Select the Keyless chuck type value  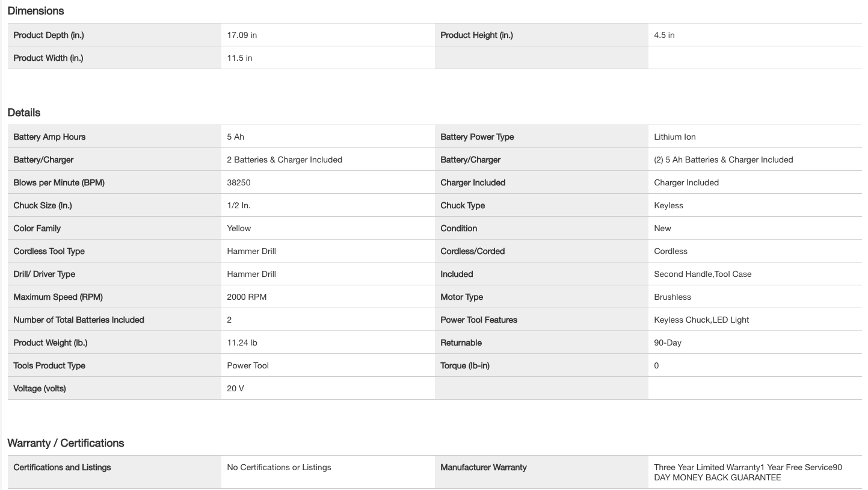click(x=668, y=205)
